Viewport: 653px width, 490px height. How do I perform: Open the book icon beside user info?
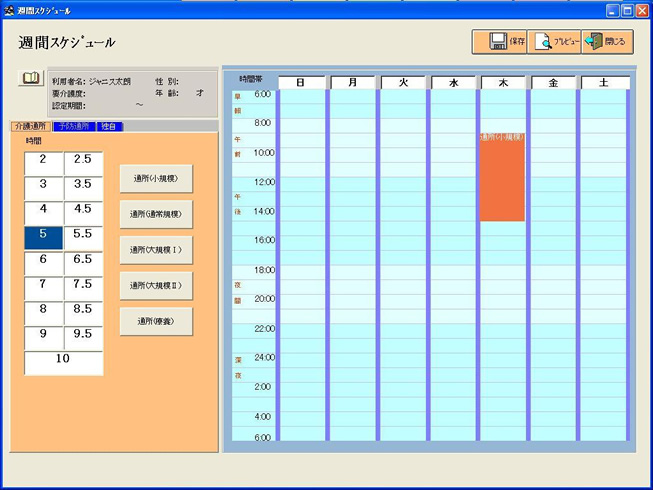coord(30,78)
